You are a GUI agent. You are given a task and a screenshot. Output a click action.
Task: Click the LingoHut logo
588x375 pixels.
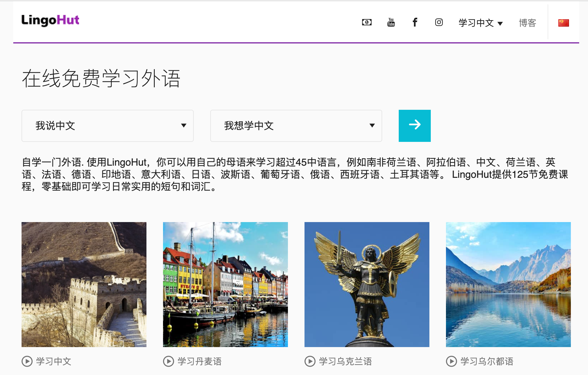[x=50, y=20]
